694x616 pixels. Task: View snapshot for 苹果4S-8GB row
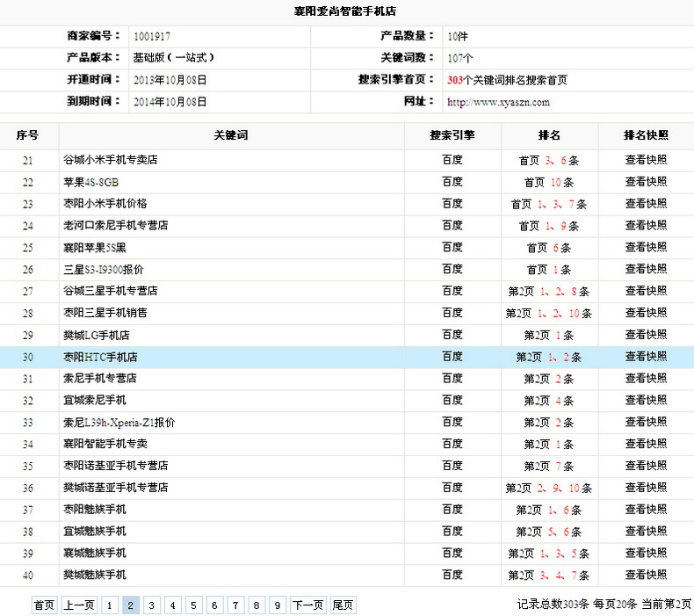pyautogui.click(x=646, y=182)
